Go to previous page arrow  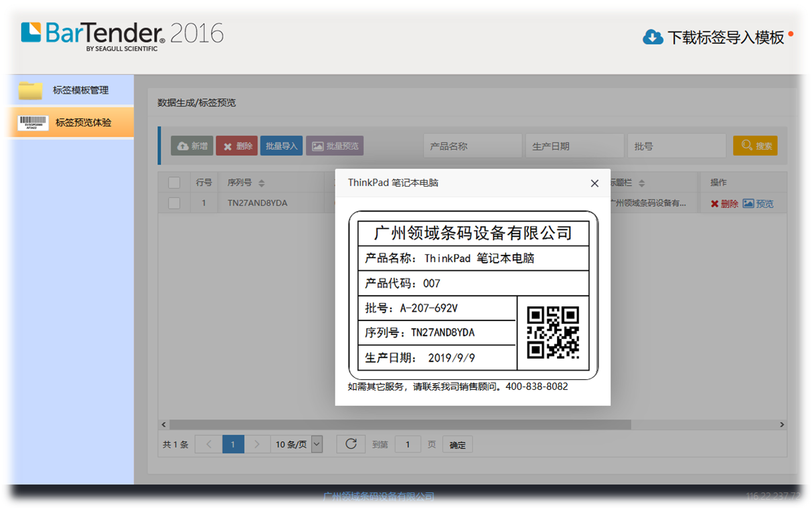point(208,444)
